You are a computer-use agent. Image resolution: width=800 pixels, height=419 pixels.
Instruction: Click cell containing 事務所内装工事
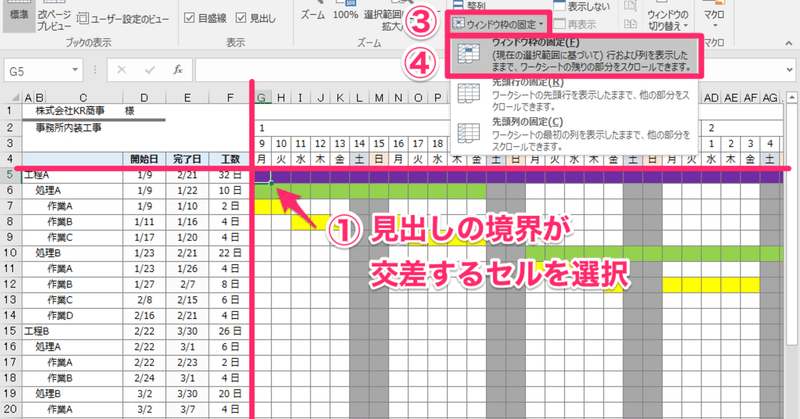coord(68,128)
